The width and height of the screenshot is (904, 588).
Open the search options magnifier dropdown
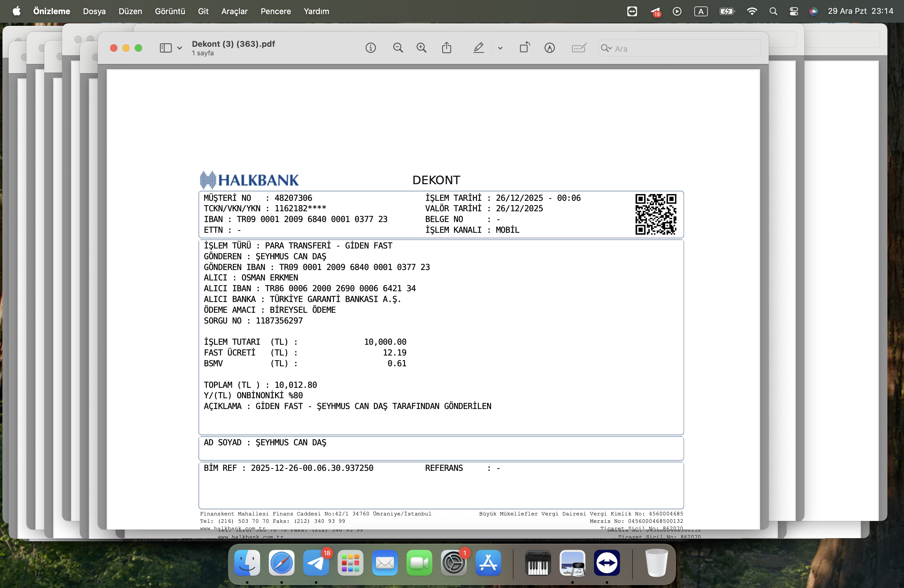coord(606,48)
